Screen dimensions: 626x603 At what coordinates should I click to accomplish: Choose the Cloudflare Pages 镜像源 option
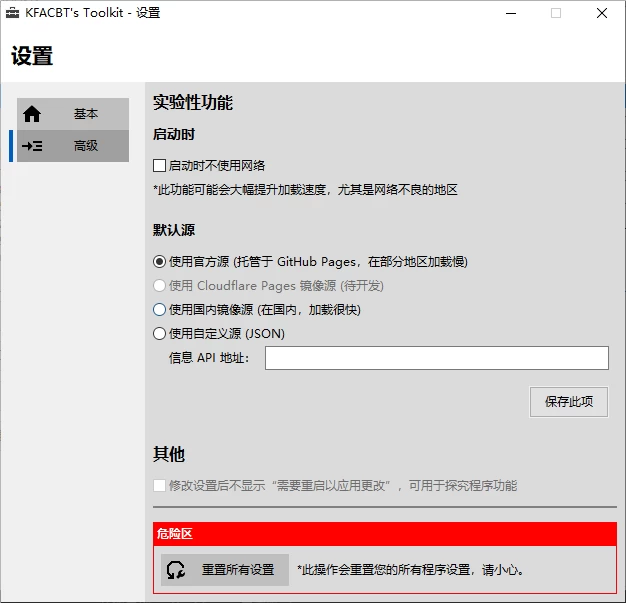[x=160, y=286]
